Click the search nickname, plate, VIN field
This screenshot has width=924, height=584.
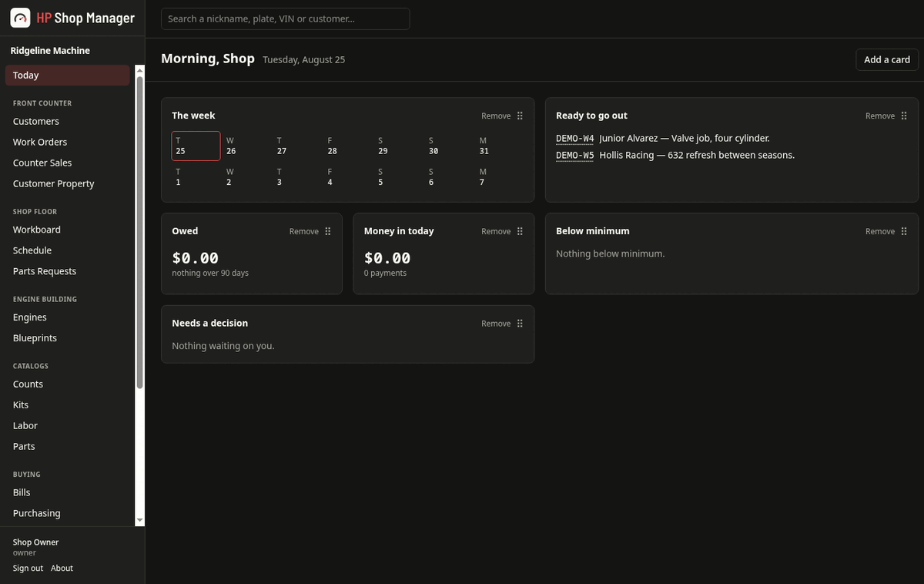(x=285, y=18)
